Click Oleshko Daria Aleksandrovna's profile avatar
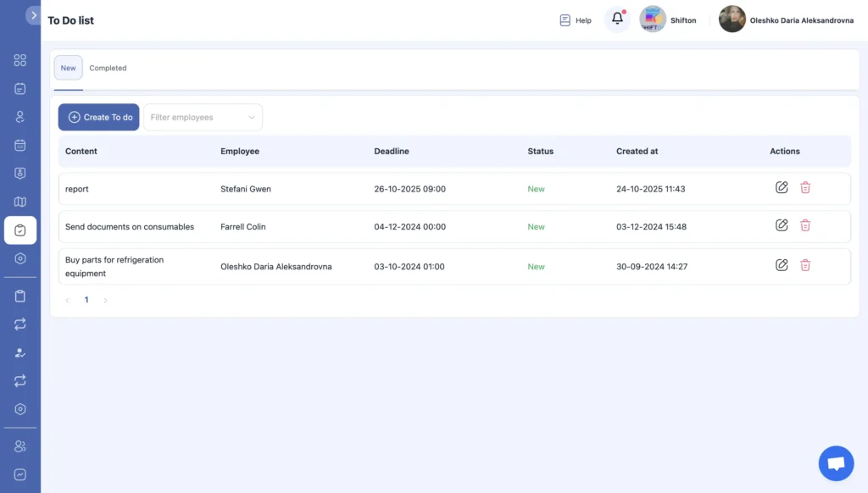 coord(732,19)
